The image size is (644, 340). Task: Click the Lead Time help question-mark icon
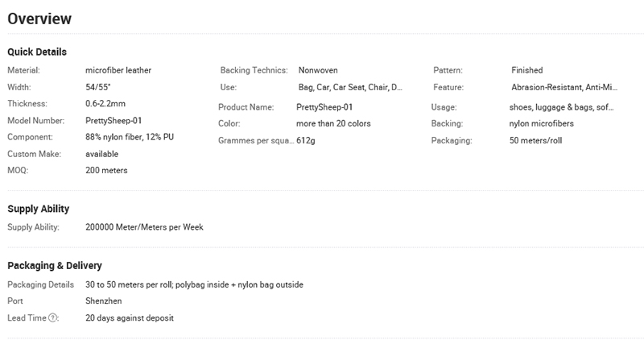pyautogui.click(x=52, y=317)
